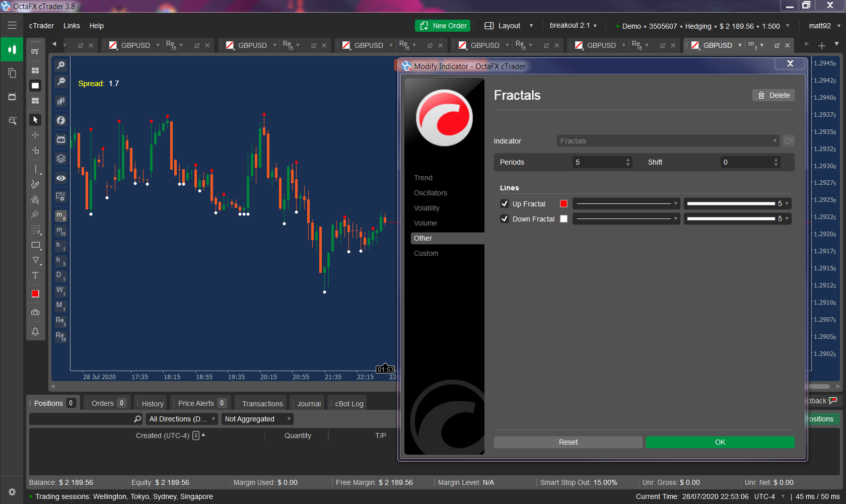
Task: Select the Volume indicator category
Action: point(425,223)
